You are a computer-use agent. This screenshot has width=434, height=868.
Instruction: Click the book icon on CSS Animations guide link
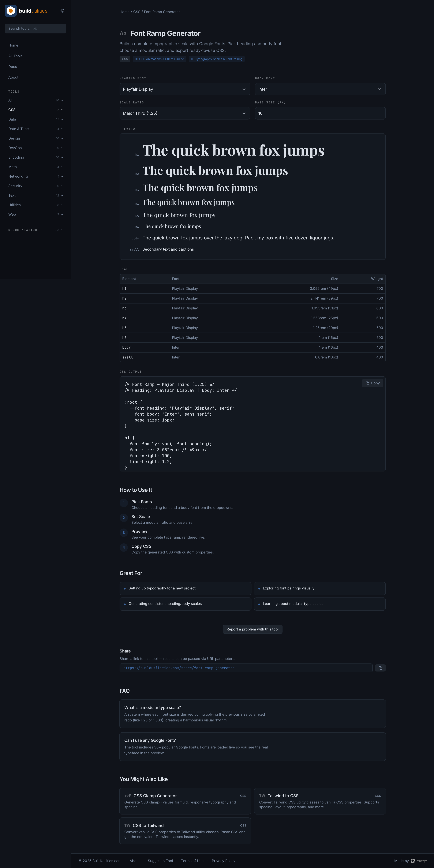(x=136, y=59)
